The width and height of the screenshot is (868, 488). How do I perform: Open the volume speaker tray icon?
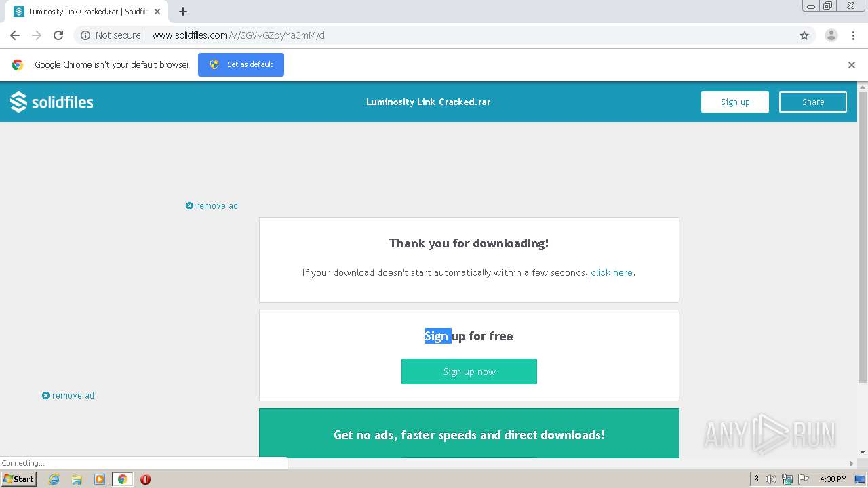pyautogui.click(x=771, y=479)
